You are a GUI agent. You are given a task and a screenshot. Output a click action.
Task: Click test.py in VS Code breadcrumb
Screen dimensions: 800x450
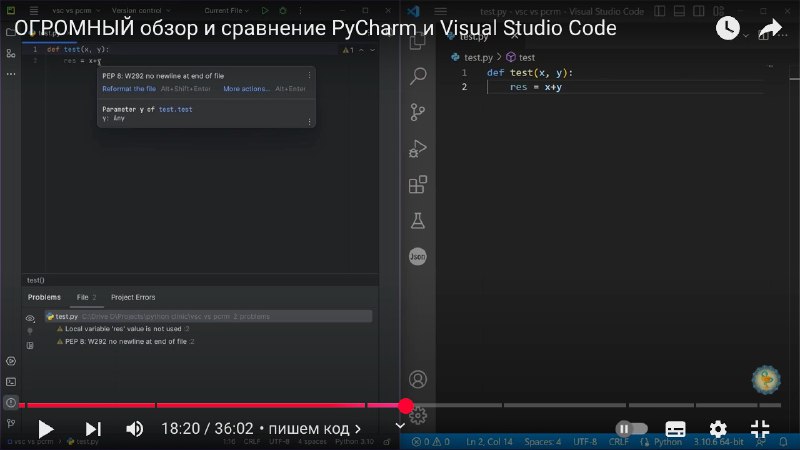pos(472,58)
